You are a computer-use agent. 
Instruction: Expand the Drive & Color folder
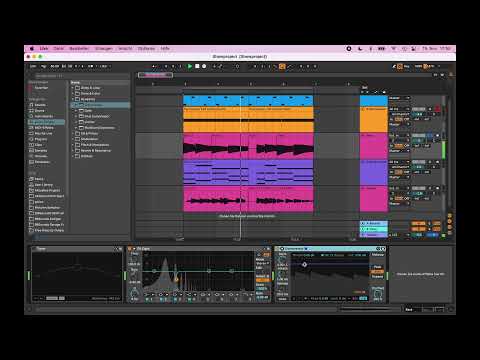(73, 93)
